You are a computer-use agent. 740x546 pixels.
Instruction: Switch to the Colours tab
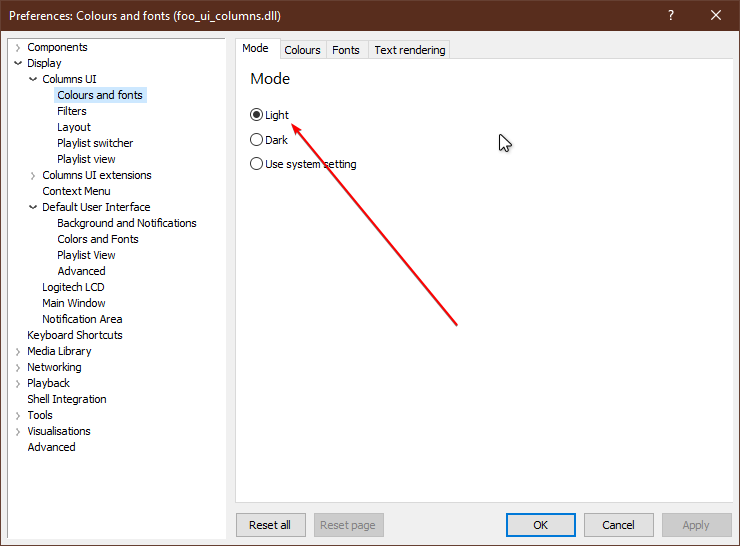302,50
